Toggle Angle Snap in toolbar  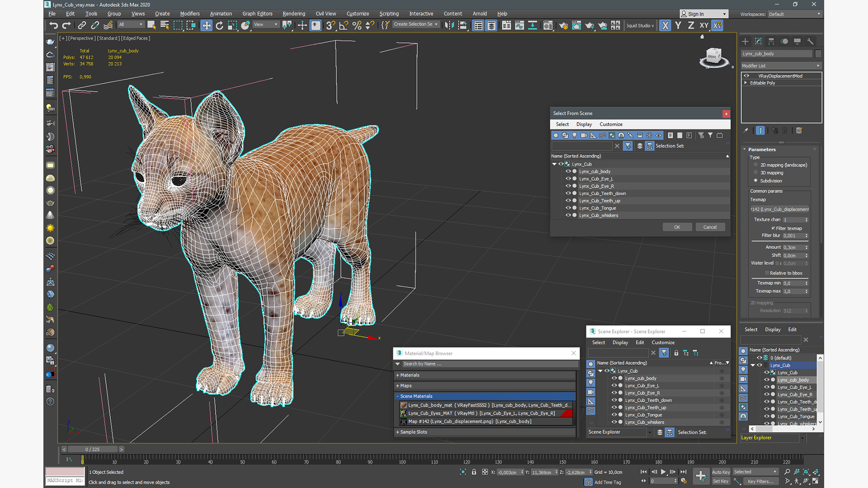coord(344,25)
